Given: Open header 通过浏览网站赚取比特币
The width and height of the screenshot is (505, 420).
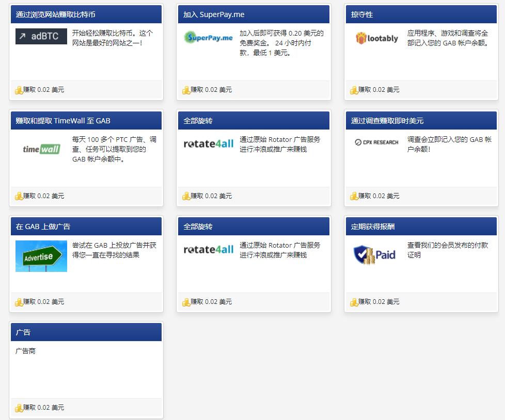Looking at the screenshot, I should [86, 14].
